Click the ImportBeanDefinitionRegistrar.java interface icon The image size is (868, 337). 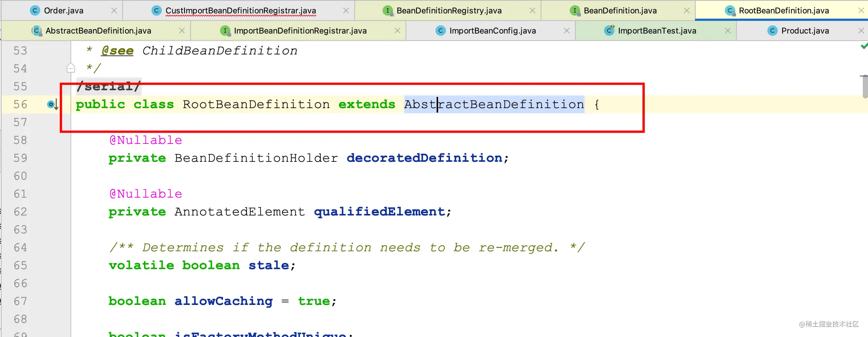pos(225,31)
